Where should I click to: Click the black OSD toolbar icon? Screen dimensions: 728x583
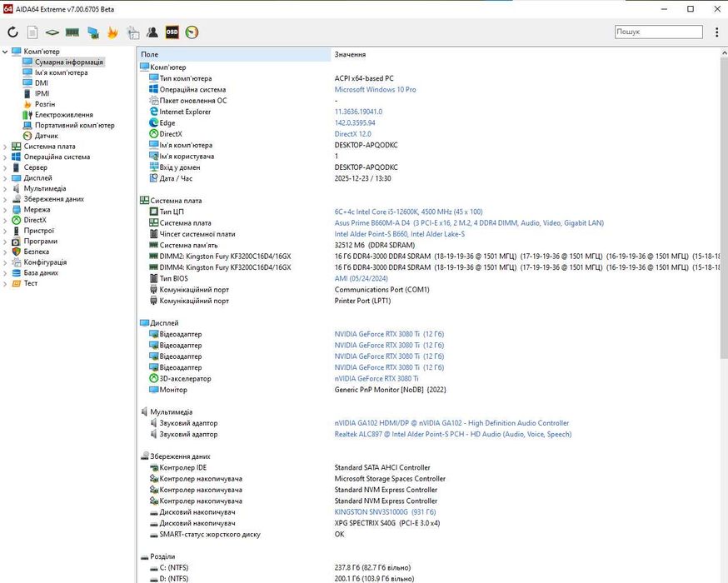172,32
